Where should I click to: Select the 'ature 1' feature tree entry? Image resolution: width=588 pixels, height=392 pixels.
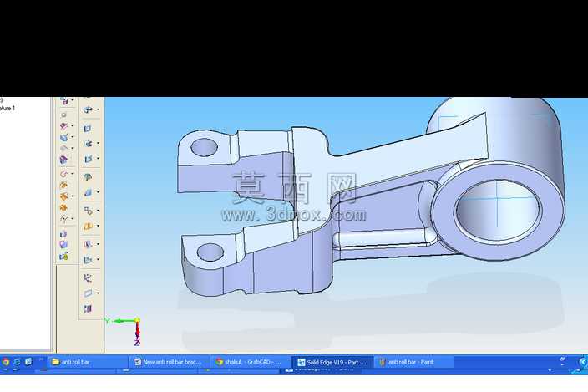(8, 108)
